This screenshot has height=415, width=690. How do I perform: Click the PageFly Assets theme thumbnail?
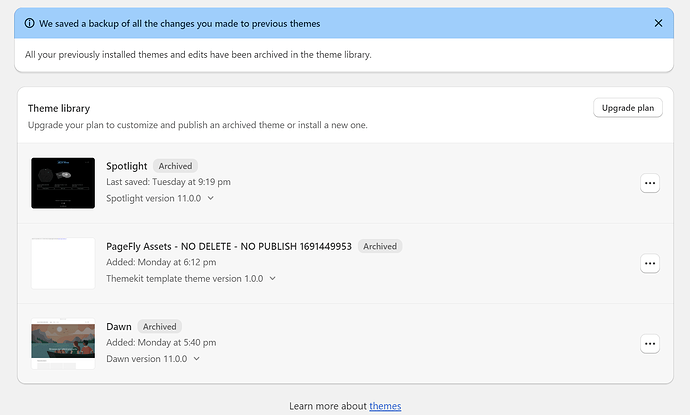click(63, 263)
